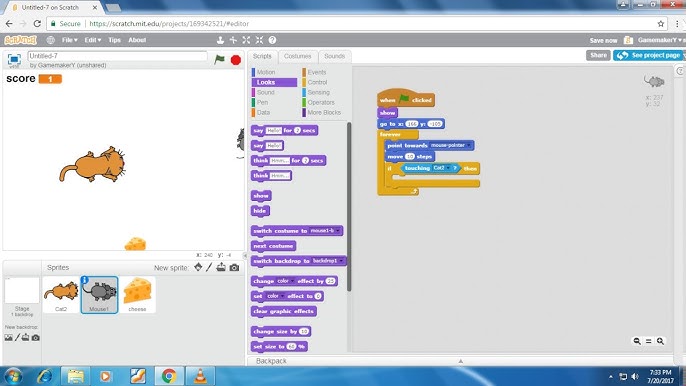Take new backdrop from camera
The width and height of the screenshot is (686, 386).
coord(35,337)
